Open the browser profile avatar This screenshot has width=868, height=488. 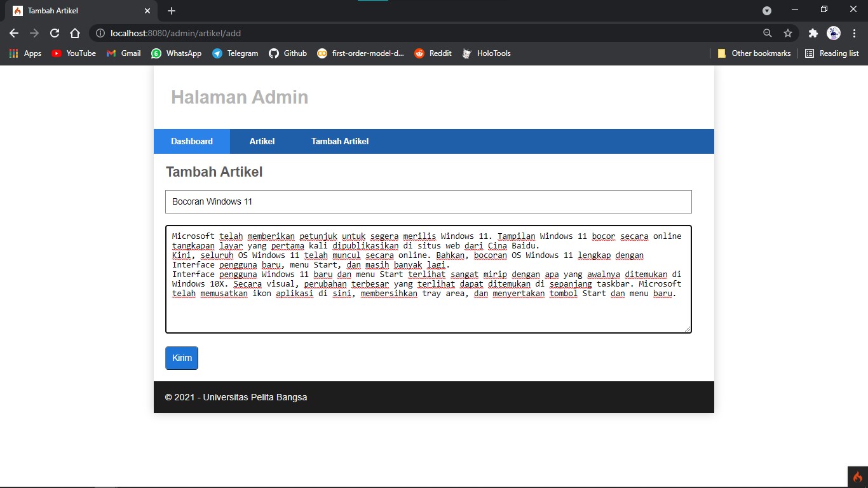tap(833, 32)
